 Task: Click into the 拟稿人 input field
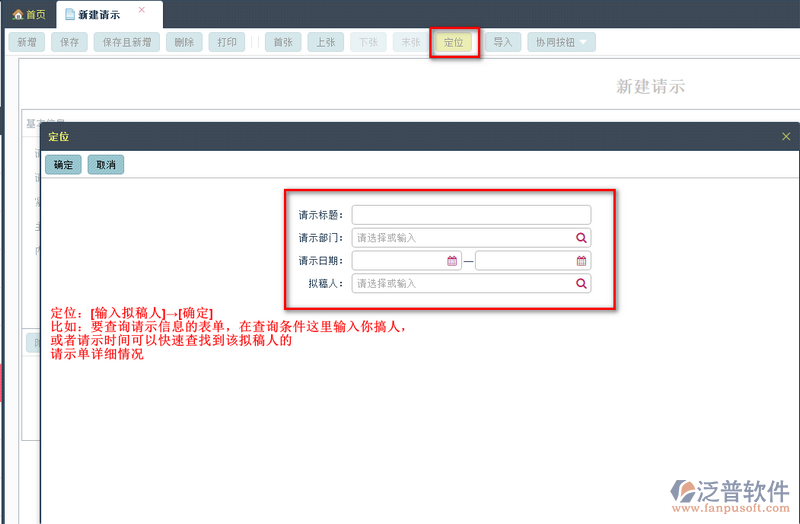tap(462, 284)
